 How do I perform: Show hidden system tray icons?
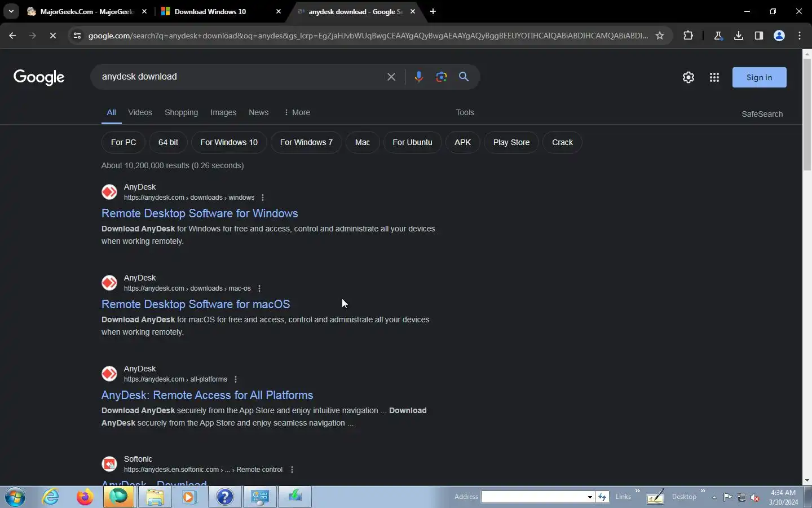pyautogui.click(x=714, y=497)
